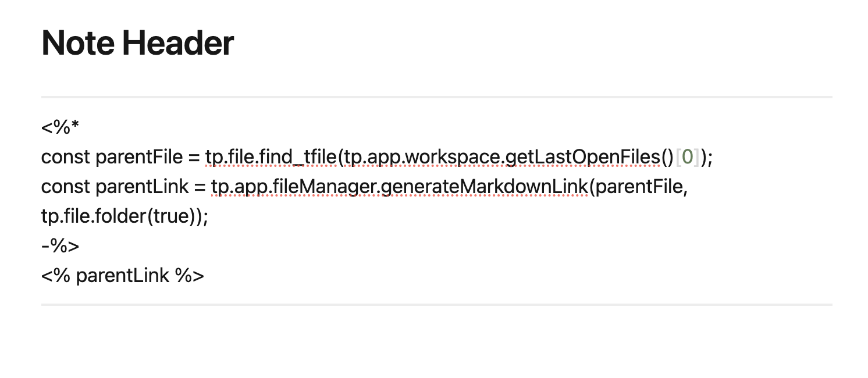Click the green 0 index inside brackets
The height and width of the screenshot is (378, 868).
coord(687,157)
